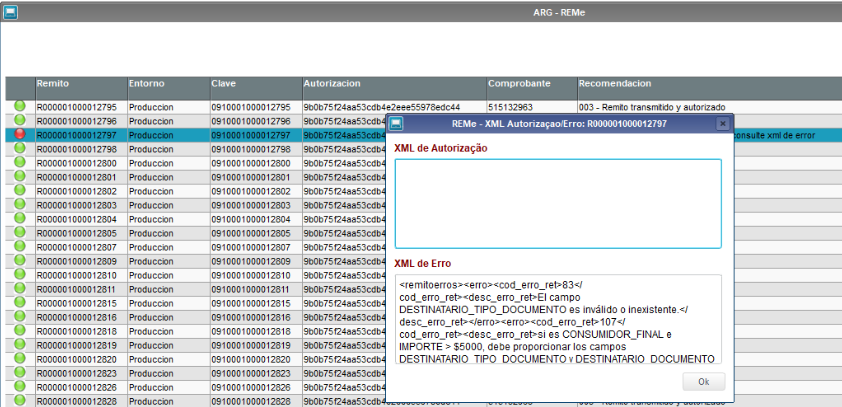Click green status icon for remito R000001000012803
The image size is (842, 407).
[20, 204]
